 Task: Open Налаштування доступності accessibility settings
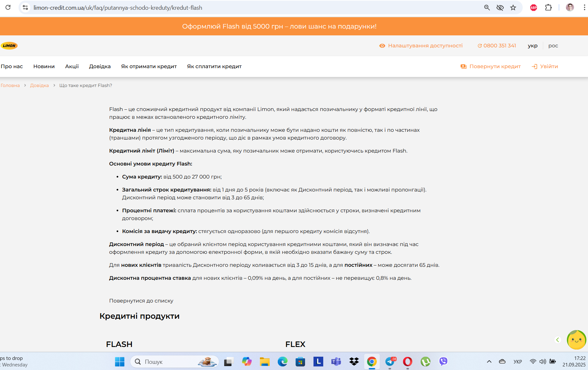[421, 46]
